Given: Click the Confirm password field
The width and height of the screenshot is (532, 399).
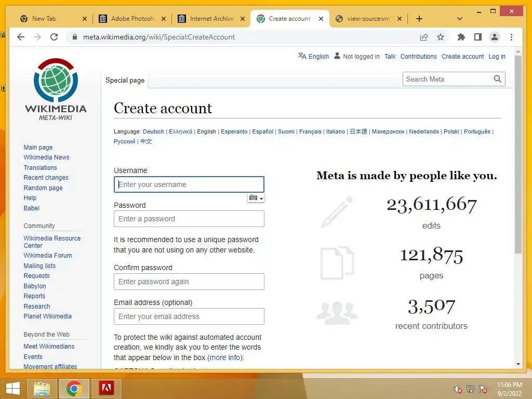Looking at the screenshot, I should pos(189,282).
